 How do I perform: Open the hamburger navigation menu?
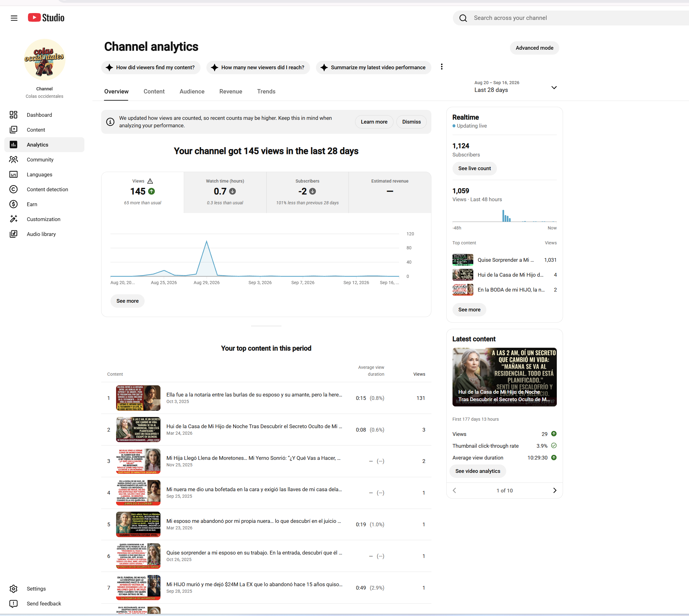14,18
